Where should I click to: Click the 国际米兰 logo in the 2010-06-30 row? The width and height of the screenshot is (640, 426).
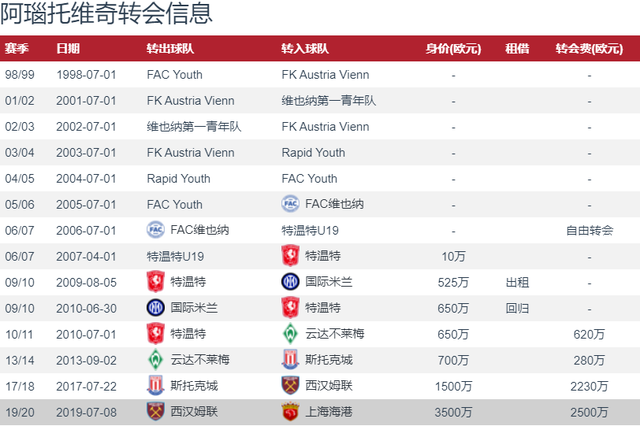coord(156,308)
